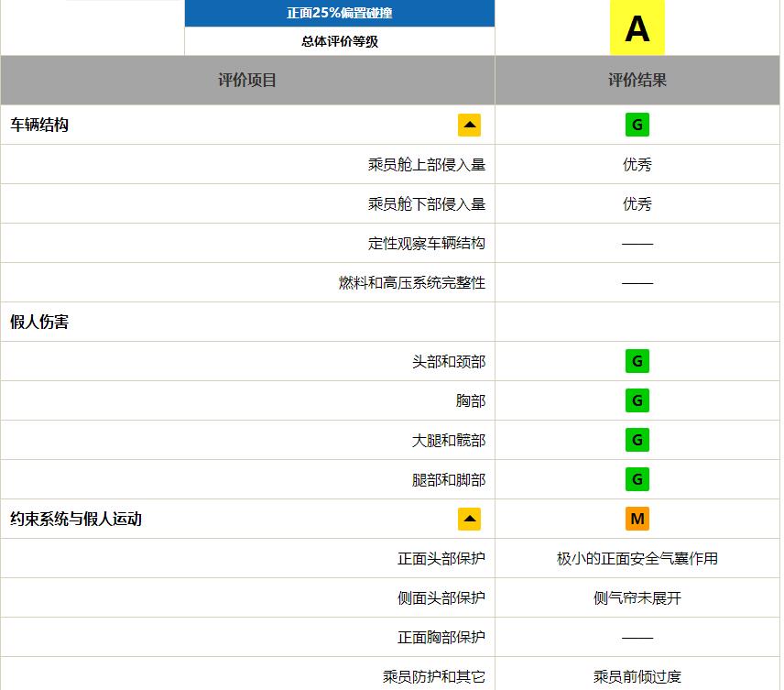The width and height of the screenshot is (784, 690).
Task: Click the 总体评价等级 label
Action: [340, 41]
